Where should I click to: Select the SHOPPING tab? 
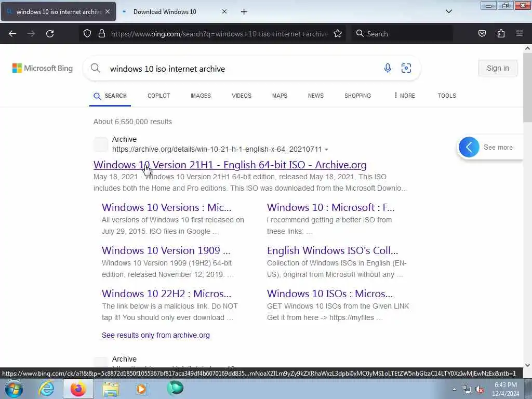click(357, 96)
